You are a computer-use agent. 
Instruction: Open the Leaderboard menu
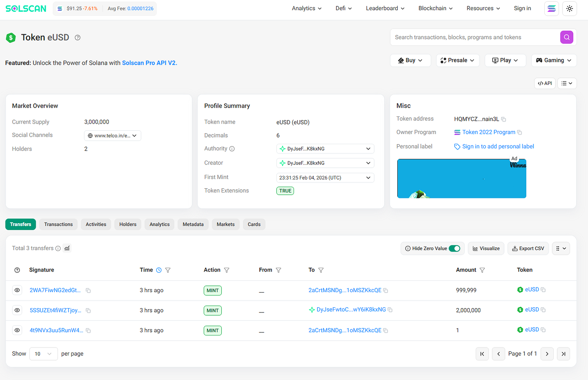pos(385,8)
